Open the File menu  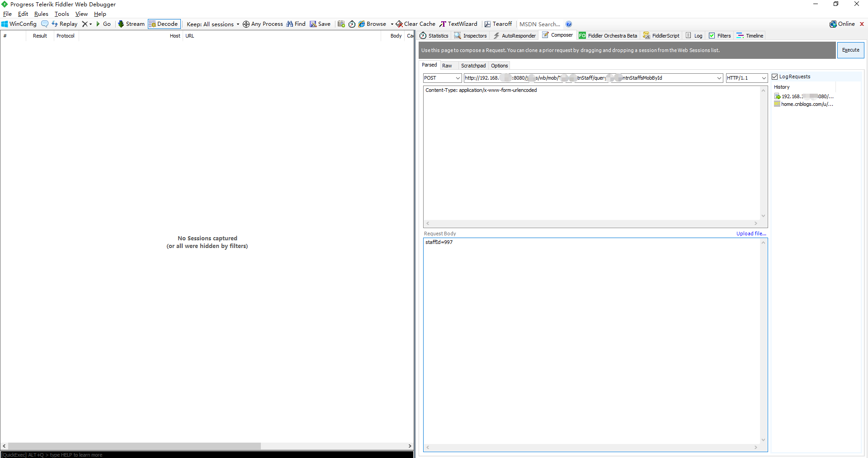point(7,14)
